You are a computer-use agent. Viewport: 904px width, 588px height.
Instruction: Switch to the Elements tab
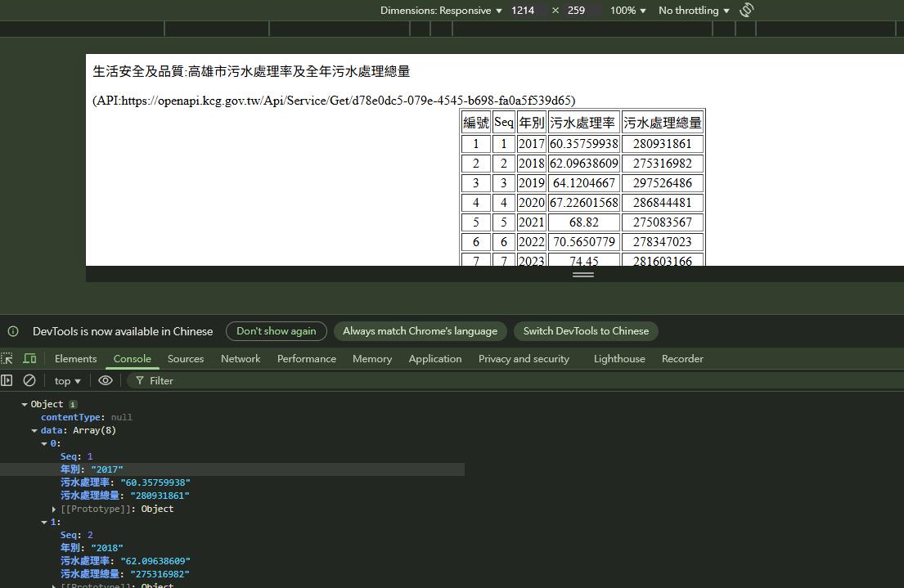click(x=75, y=358)
